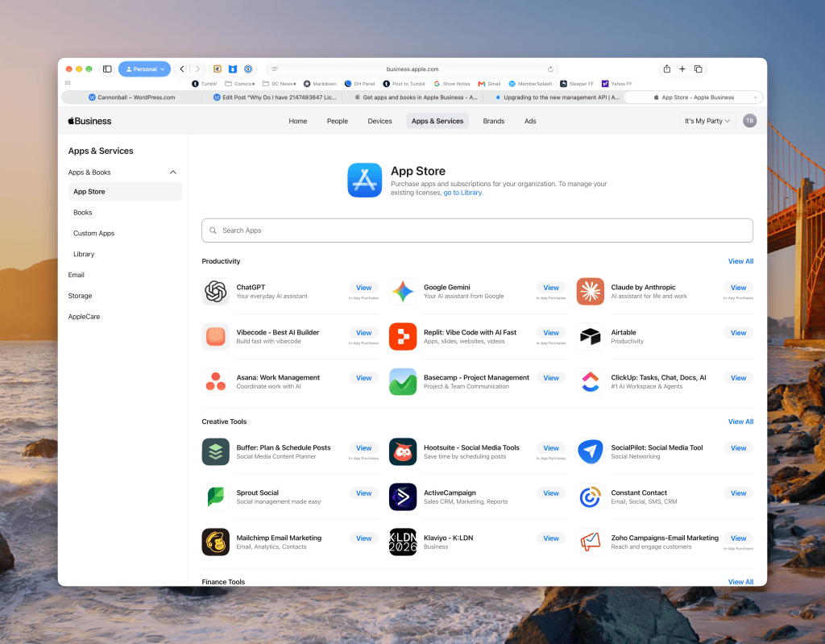Switch to the Brands nav item
The image size is (825, 644).
pyautogui.click(x=494, y=121)
